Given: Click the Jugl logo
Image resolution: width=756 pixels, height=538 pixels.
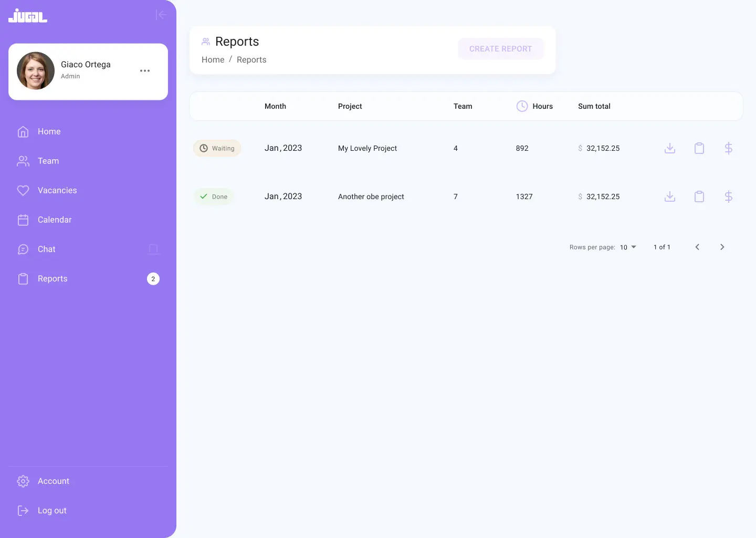Looking at the screenshot, I should [x=28, y=16].
